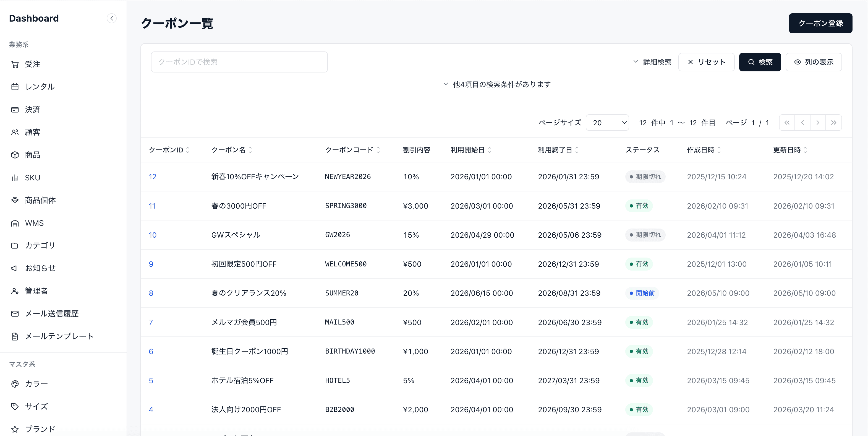Viewport: 868px width, 436px height.
Task: Open coupon ID 11 link
Action: coord(152,206)
